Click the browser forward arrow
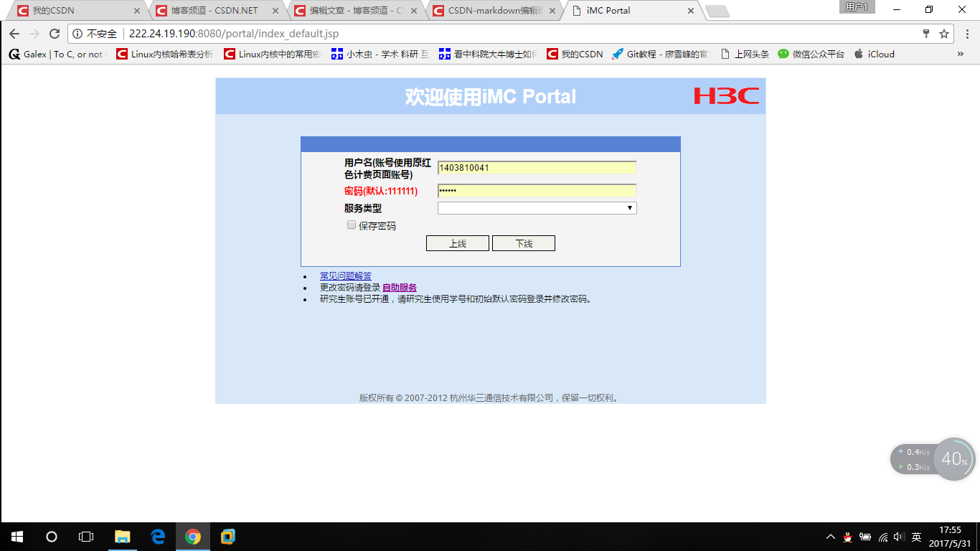Viewport: 980px width, 551px height. click(x=34, y=34)
